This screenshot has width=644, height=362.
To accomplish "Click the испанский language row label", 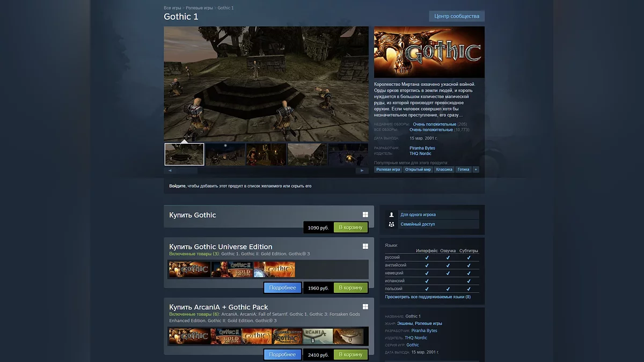I will pos(395,280).
